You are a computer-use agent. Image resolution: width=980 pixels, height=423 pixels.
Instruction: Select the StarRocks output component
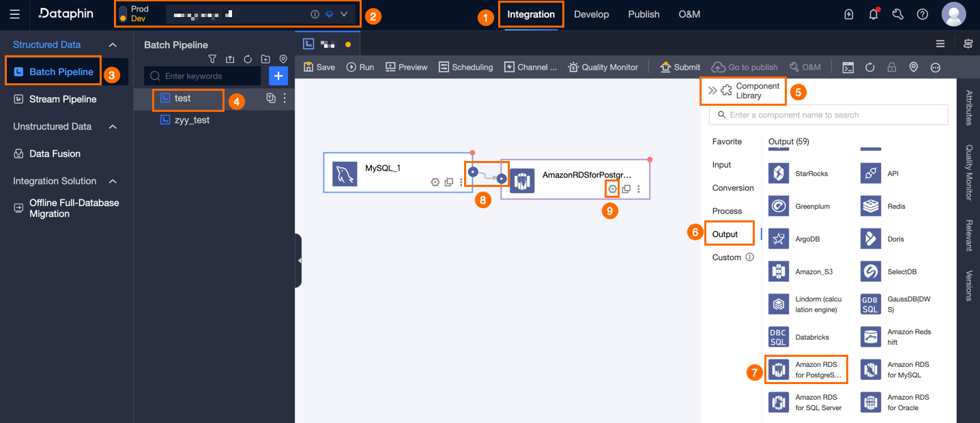tap(799, 173)
